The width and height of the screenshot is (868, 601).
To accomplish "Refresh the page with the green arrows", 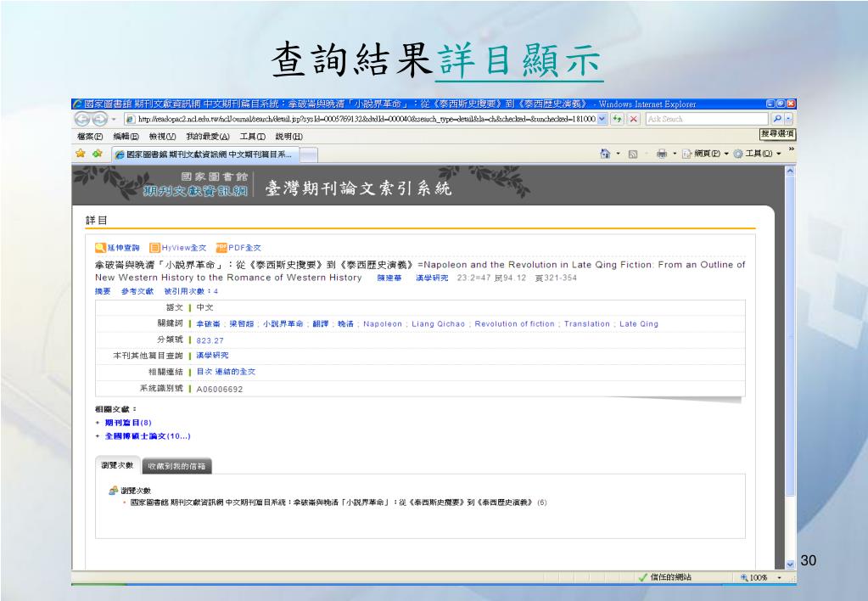I will pos(617,119).
